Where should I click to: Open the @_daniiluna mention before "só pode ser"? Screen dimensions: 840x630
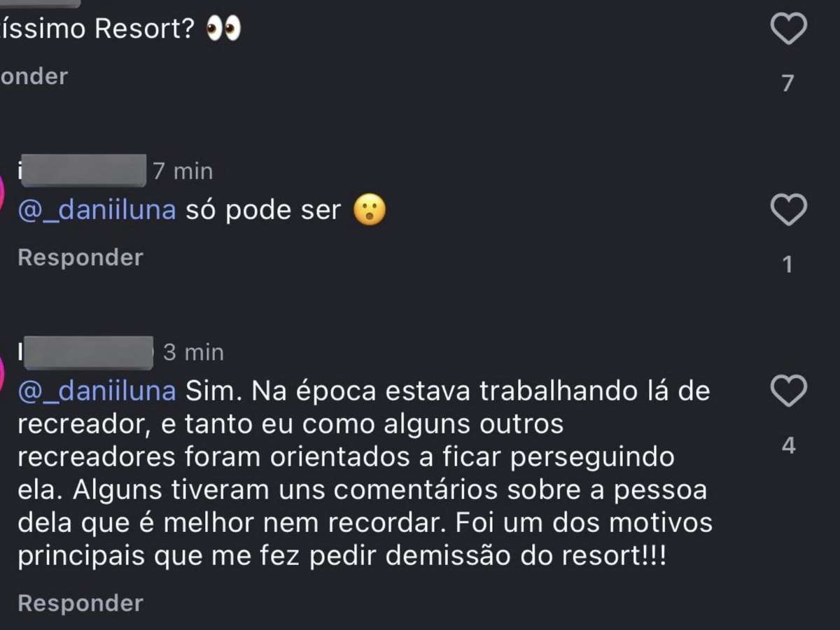(x=97, y=210)
